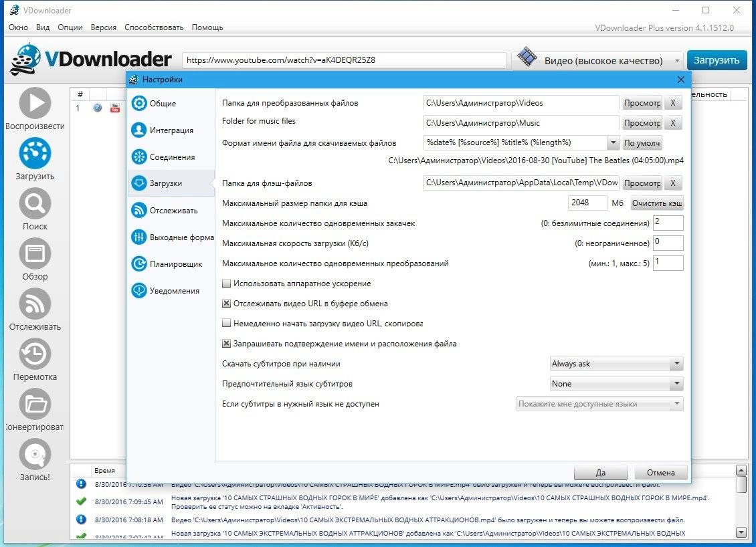Viewport: 756px width, 547px height.
Task: Uncheck Запрашивать подтверждение имени и расположения файла
Action: click(226, 344)
